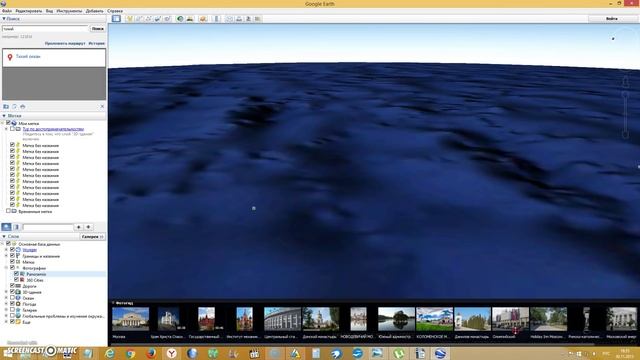The width and height of the screenshot is (640, 360).
Task: Expand the Галерея layer node
Action: (6, 310)
